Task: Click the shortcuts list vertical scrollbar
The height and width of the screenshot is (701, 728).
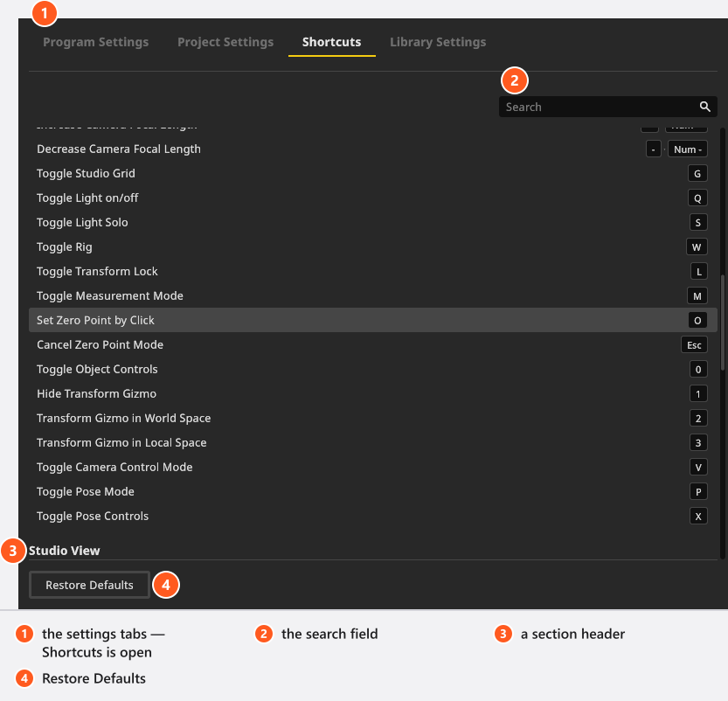Action: [x=723, y=323]
